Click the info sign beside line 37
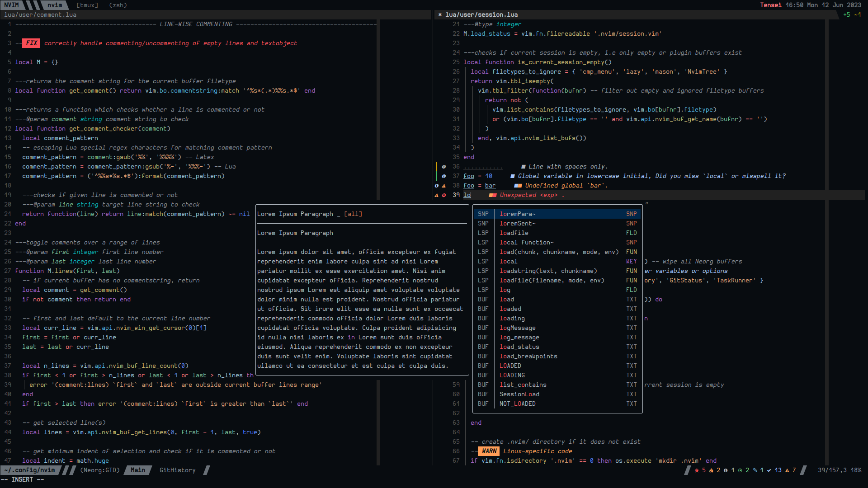The image size is (868, 488). point(444,176)
